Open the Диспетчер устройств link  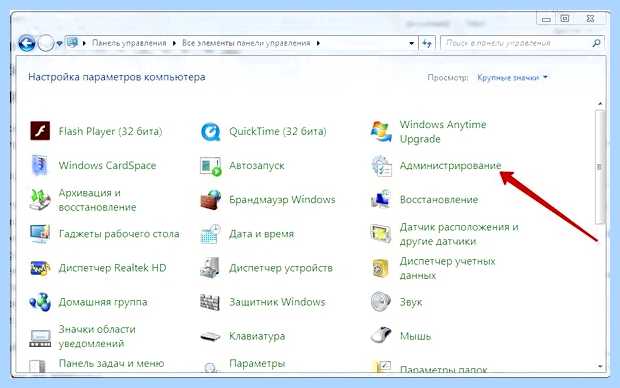click(x=281, y=268)
